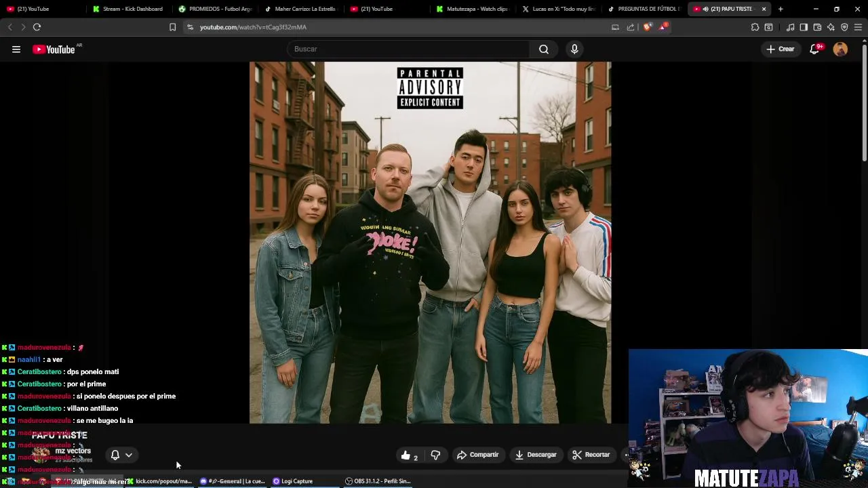Image resolution: width=868 pixels, height=488 pixels.
Task: Open the new tab plus button
Action: [x=781, y=9]
